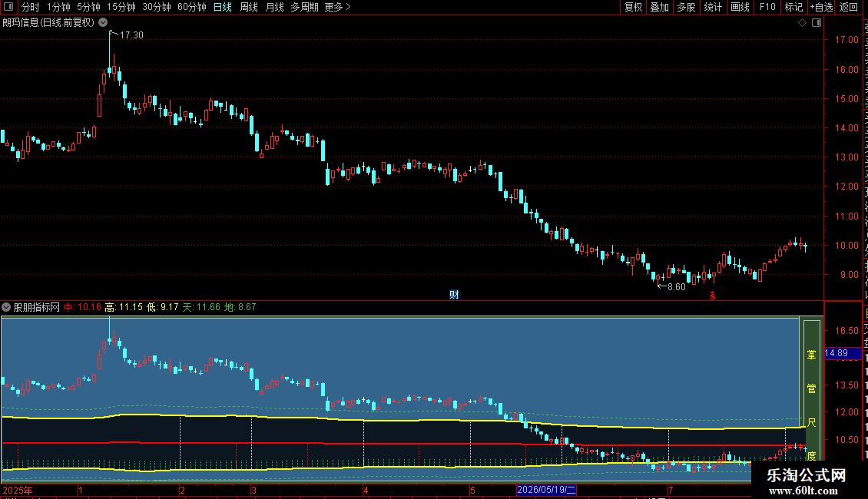Viewport: 868px width, 499px height.
Task: Select the 1分钟 period
Action: pos(58,7)
